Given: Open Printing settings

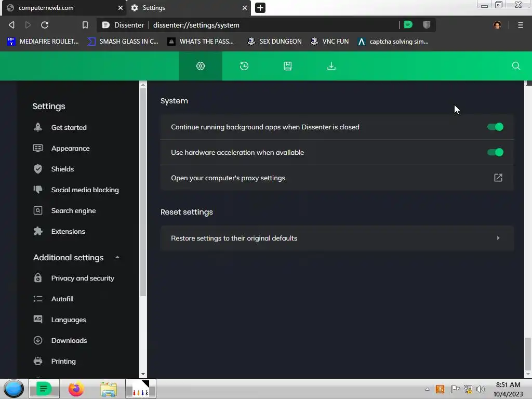Looking at the screenshot, I should point(63,362).
